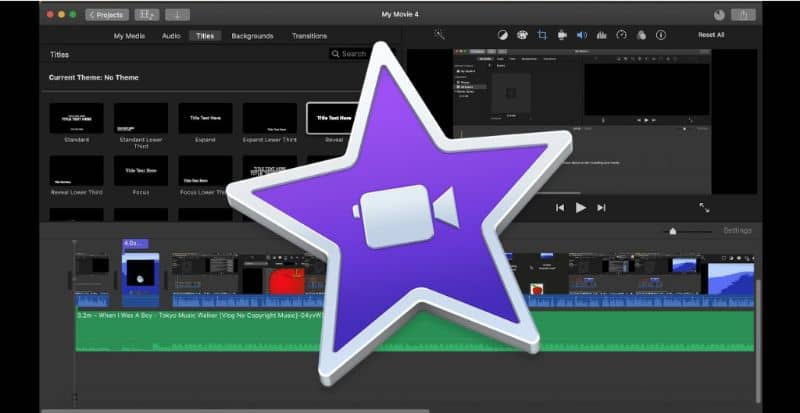This screenshot has width=800, height=413.
Task: Open the Volume speaker tool
Action: pos(582,35)
